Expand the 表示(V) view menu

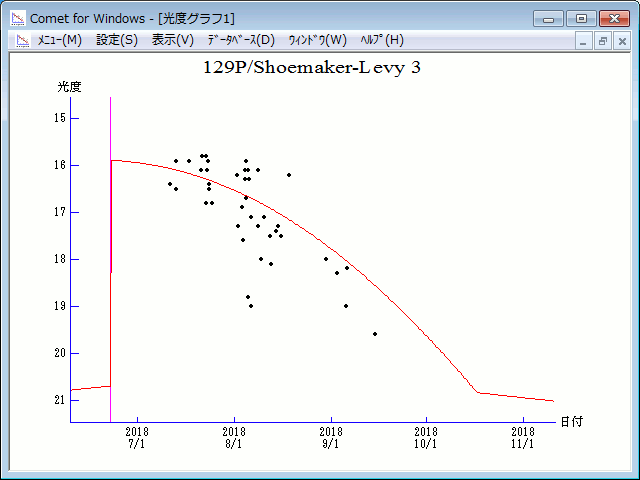pos(173,40)
